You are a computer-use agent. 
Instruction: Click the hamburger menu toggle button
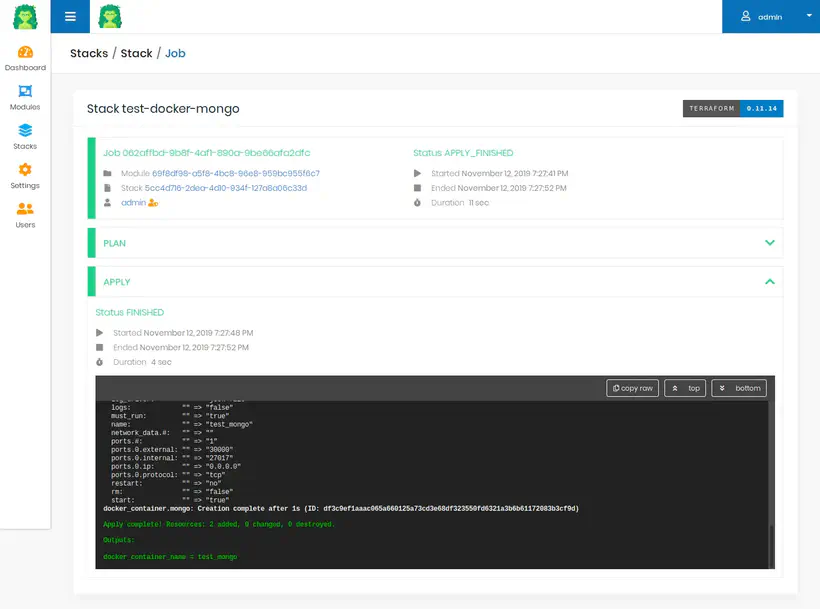coord(70,16)
